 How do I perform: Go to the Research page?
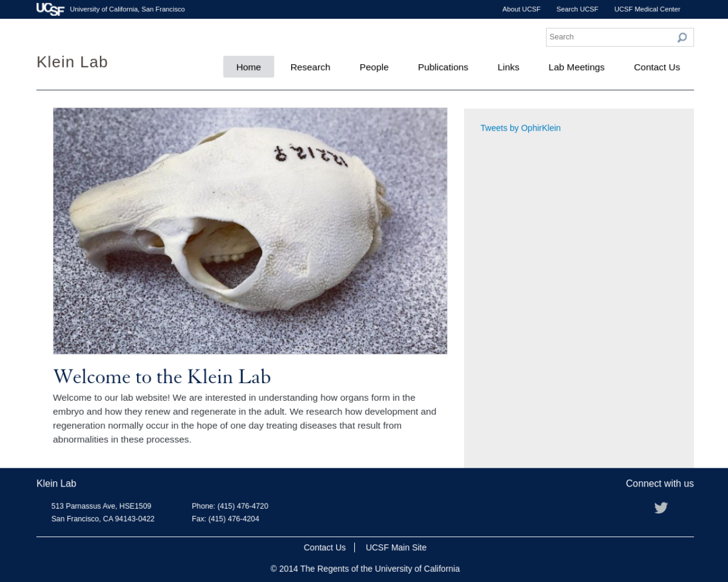pos(310,67)
